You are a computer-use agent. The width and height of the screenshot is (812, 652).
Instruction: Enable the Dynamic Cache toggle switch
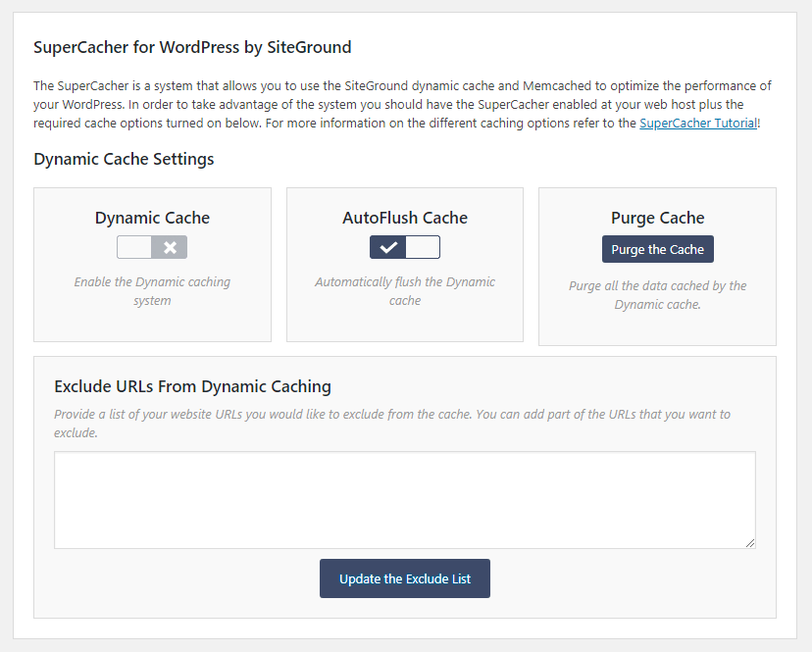(152, 247)
